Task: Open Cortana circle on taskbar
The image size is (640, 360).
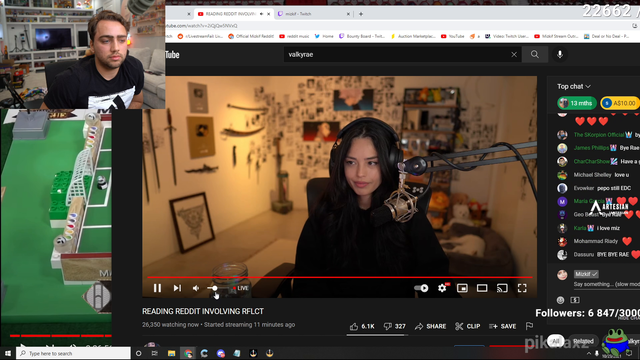Action: (138, 353)
